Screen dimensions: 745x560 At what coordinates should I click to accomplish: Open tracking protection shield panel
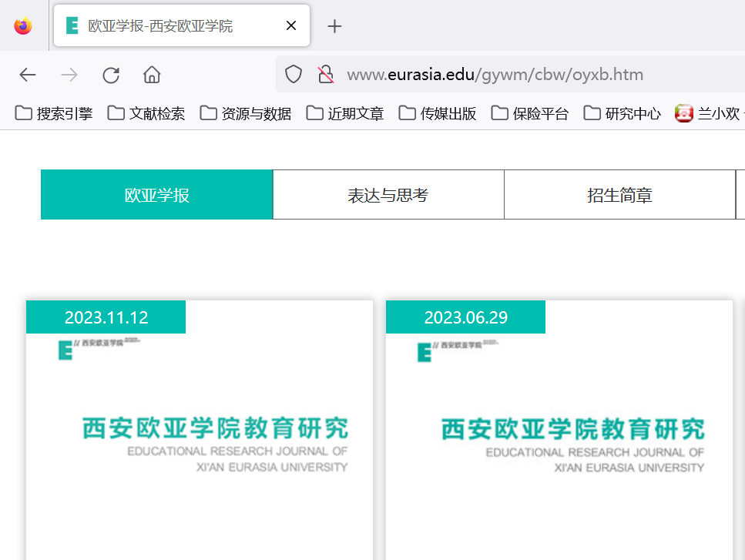(x=294, y=75)
